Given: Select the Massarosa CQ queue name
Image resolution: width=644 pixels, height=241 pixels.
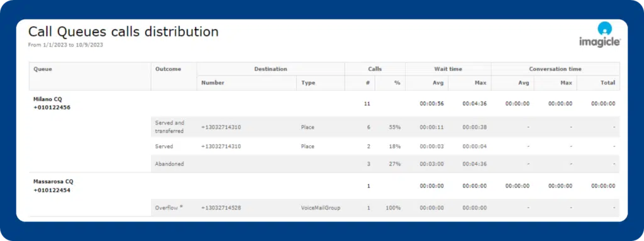Looking at the screenshot, I should [53, 181].
